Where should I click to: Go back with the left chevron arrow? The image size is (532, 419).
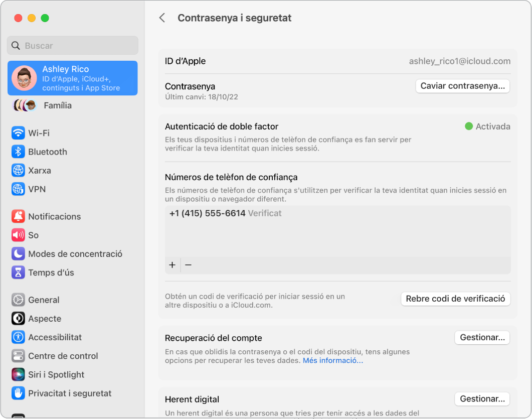pyautogui.click(x=162, y=18)
